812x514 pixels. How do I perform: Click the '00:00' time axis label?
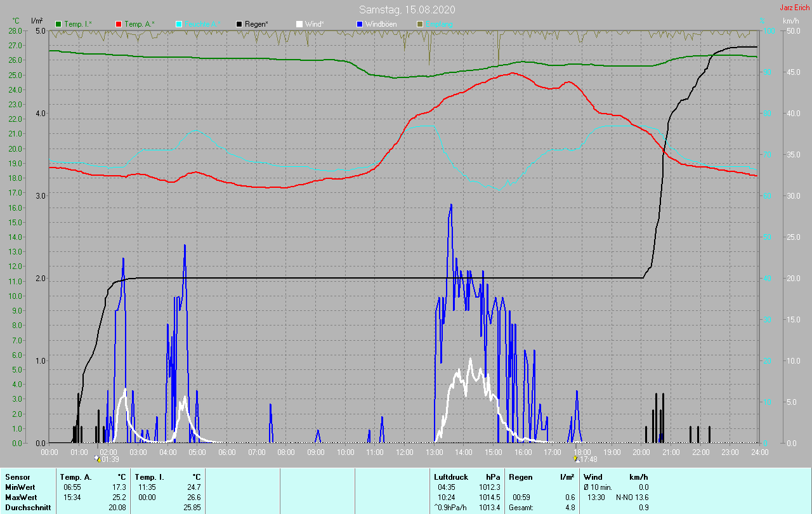click(49, 452)
